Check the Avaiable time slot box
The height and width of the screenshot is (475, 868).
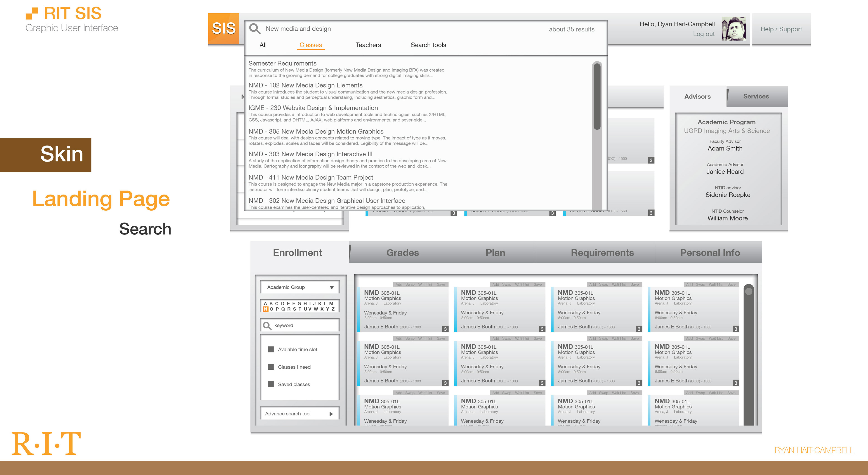click(271, 349)
